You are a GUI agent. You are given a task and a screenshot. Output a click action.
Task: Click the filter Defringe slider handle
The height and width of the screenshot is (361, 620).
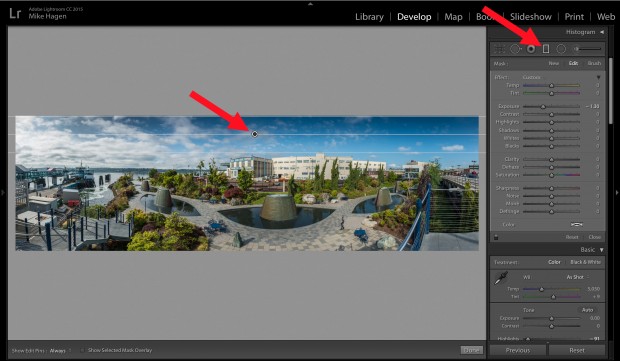[x=552, y=212]
